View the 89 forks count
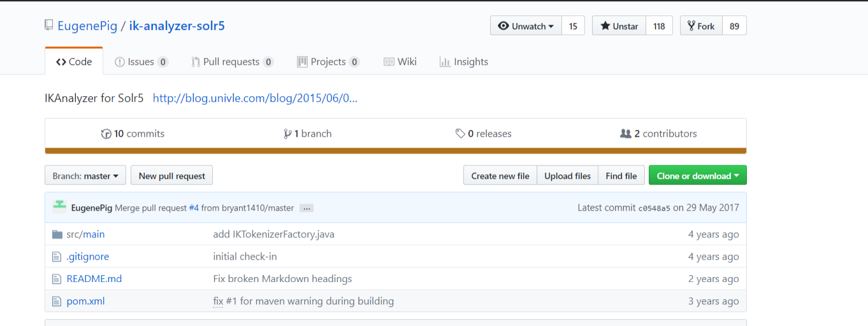The width and height of the screenshot is (868, 326). 734,25
